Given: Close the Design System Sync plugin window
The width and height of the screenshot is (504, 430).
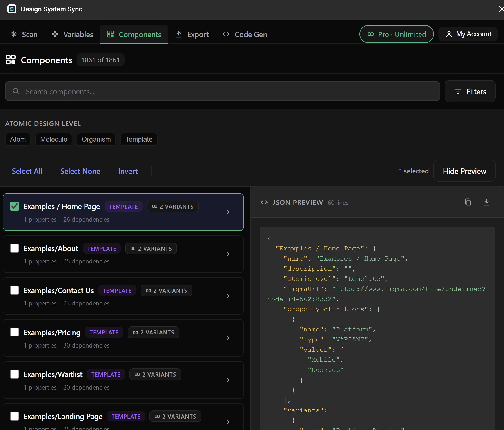Looking at the screenshot, I should point(501,9).
